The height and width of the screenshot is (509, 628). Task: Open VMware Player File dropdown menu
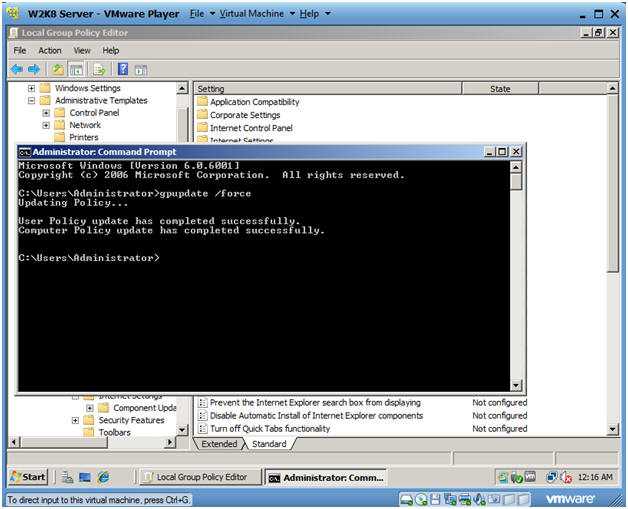click(x=202, y=14)
